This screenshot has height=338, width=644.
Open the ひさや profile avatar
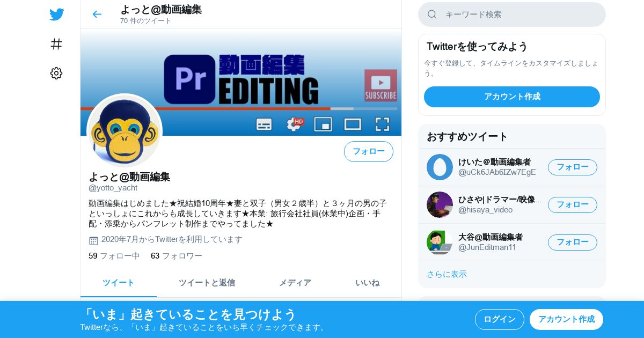click(x=440, y=204)
